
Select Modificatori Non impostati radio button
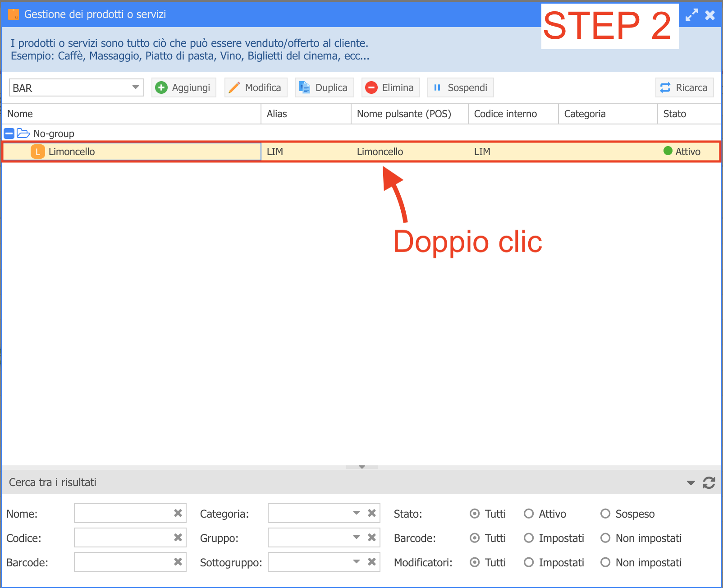[x=605, y=562]
